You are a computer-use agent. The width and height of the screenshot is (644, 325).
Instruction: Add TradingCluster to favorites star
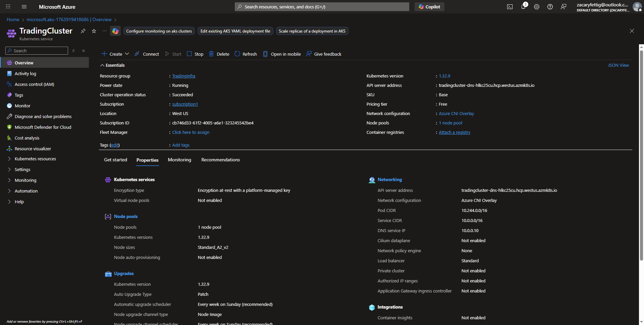tap(94, 31)
